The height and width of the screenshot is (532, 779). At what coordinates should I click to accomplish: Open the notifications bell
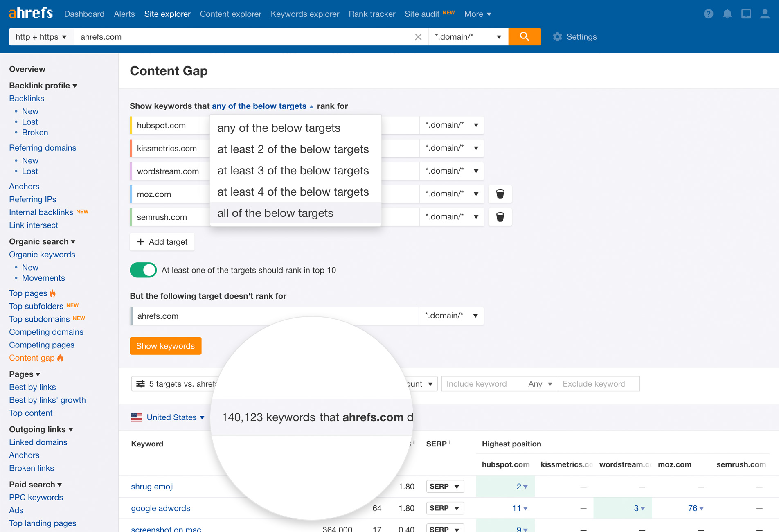[x=727, y=14]
